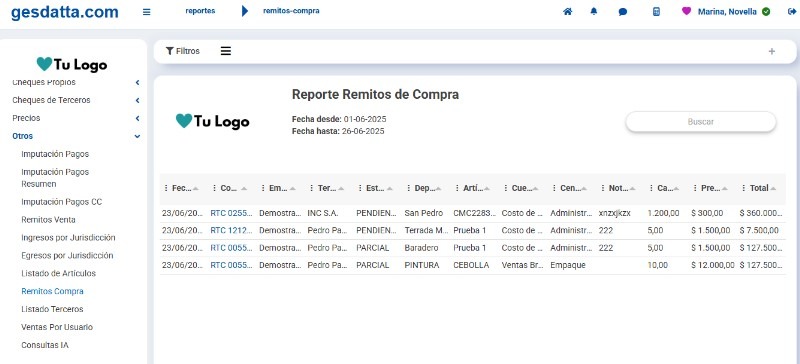Image resolution: width=800 pixels, height=364 pixels.
Task: Select the CEBOLLA article cell
Action: [x=471, y=265]
